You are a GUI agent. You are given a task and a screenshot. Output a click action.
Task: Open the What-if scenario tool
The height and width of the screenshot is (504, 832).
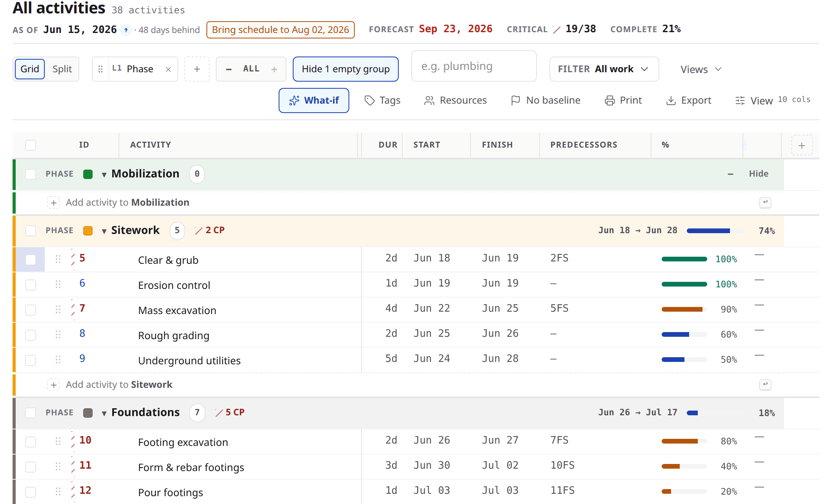(314, 100)
